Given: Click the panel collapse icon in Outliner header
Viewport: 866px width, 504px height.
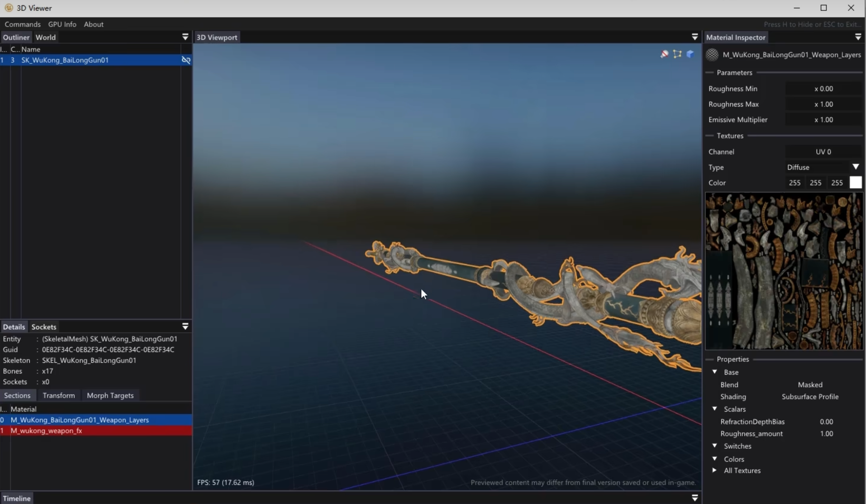Looking at the screenshot, I should click(185, 37).
